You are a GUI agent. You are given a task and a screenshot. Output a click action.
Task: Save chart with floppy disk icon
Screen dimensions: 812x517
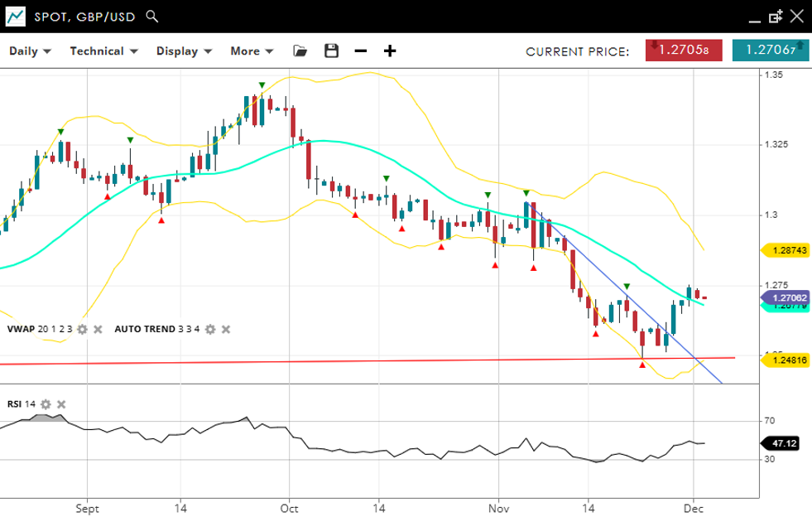coord(331,51)
